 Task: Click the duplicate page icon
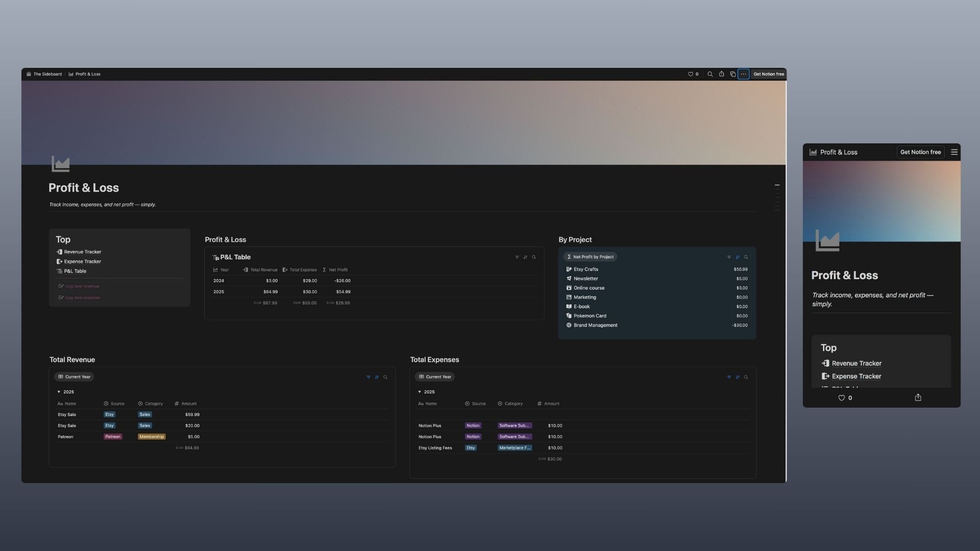[732, 74]
